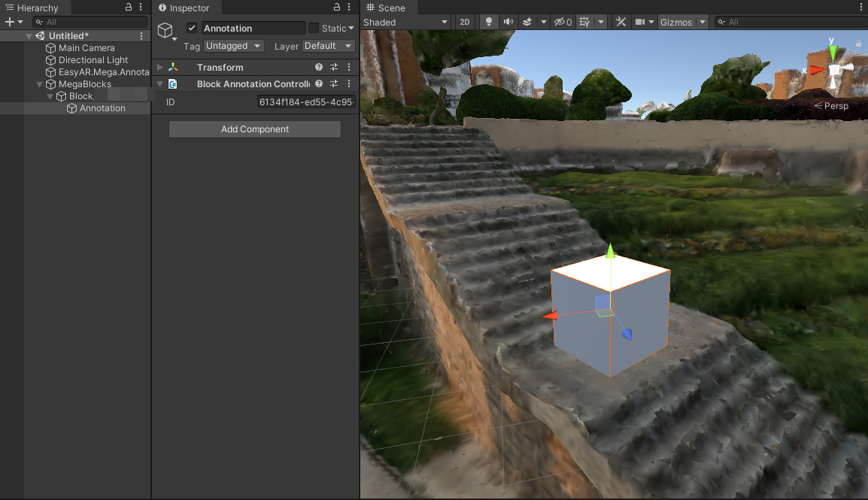Enable the Static checkbox
The width and height of the screenshot is (868, 500).
314,28
